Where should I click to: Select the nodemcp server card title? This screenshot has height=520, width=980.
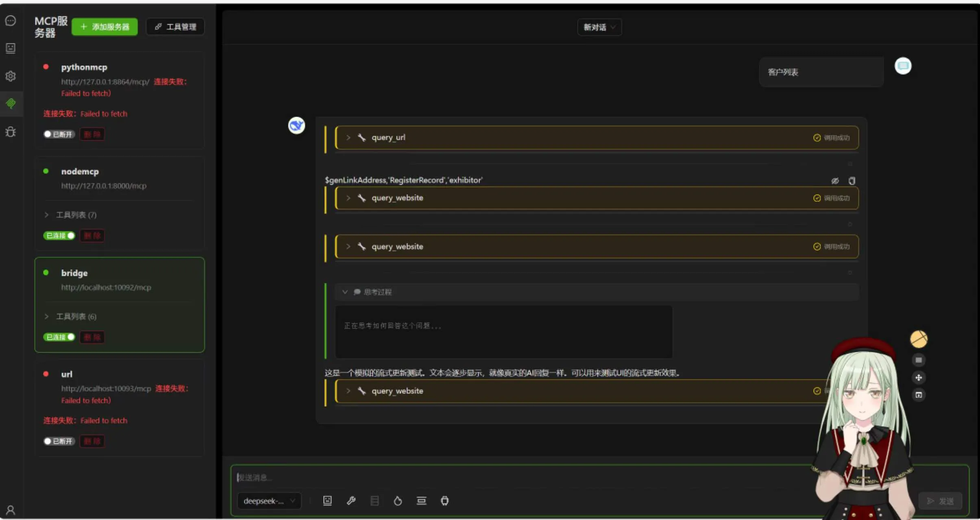pyautogui.click(x=80, y=171)
